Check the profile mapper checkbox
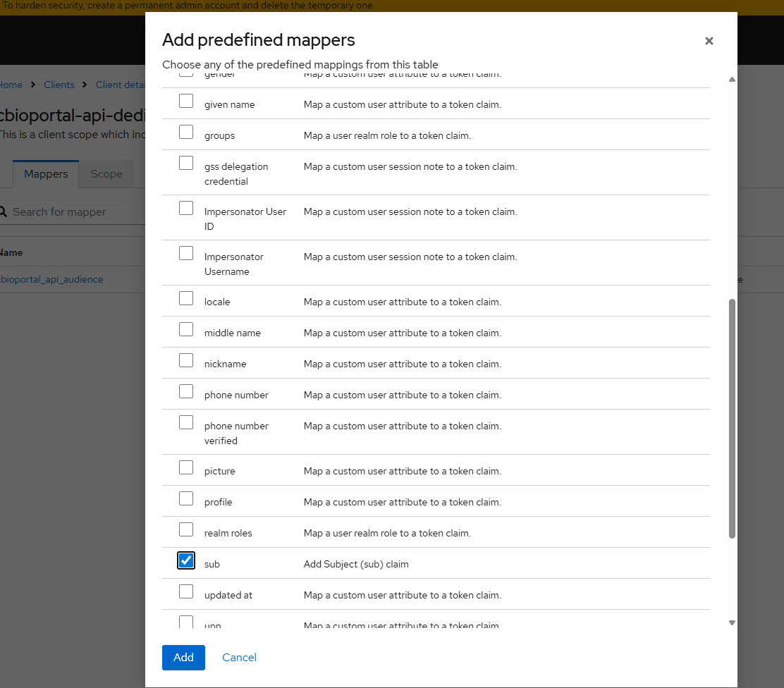The height and width of the screenshot is (688, 784). tap(186, 498)
